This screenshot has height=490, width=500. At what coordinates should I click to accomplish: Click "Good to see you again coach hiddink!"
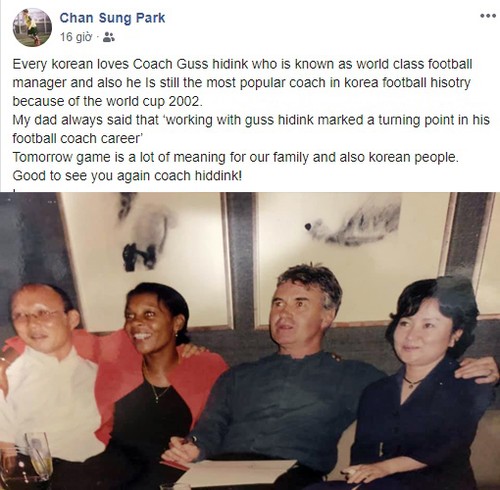point(127,176)
